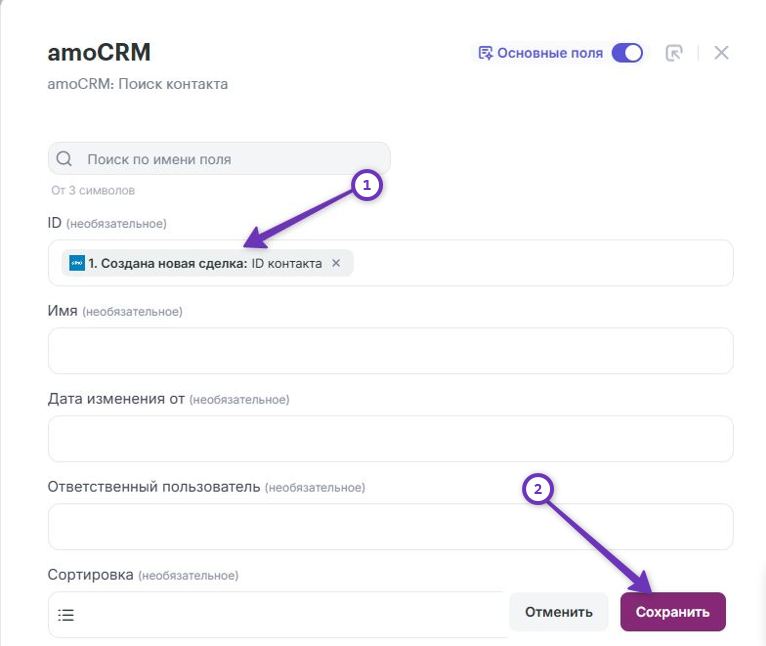This screenshot has width=766, height=646.
Task: Click the amoCRM logo in the ID tag
Action: coord(77,263)
